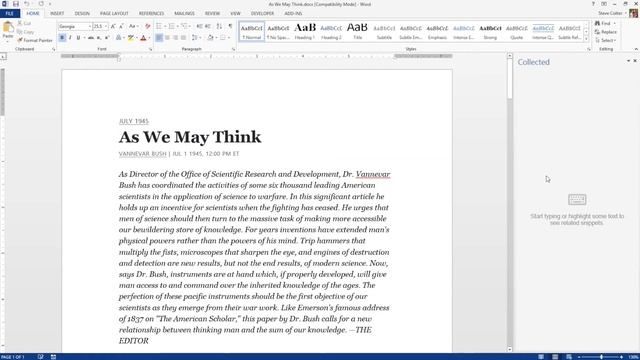The height and width of the screenshot is (360, 640).
Task: Open the Borders dropdown
Action: (229, 38)
